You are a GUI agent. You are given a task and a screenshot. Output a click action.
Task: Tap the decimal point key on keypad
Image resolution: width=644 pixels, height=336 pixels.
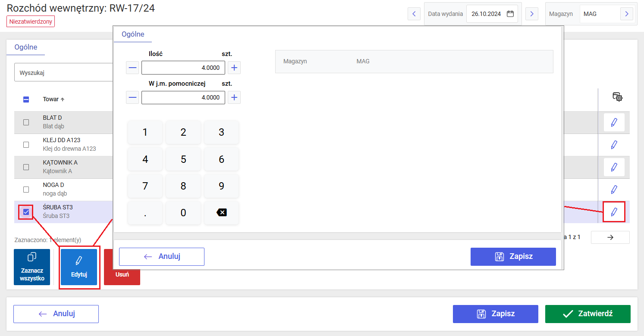(145, 213)
